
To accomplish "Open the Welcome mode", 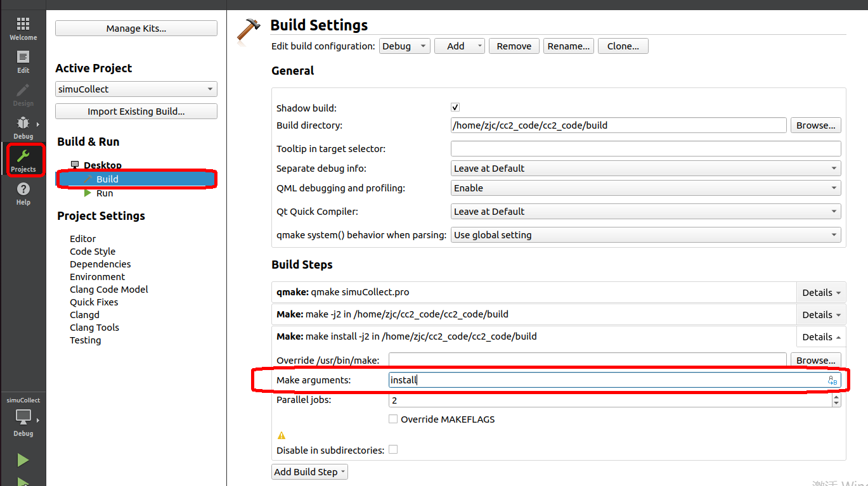I will (23, 29).
